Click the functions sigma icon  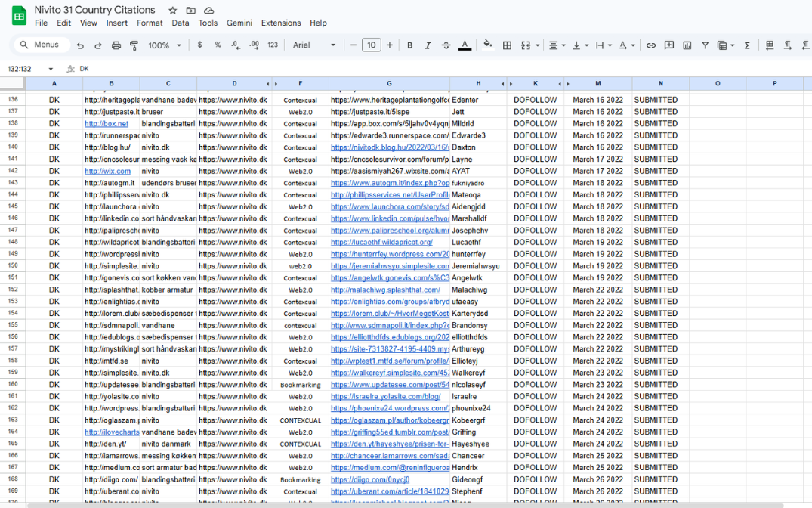[x=747, y=45]
